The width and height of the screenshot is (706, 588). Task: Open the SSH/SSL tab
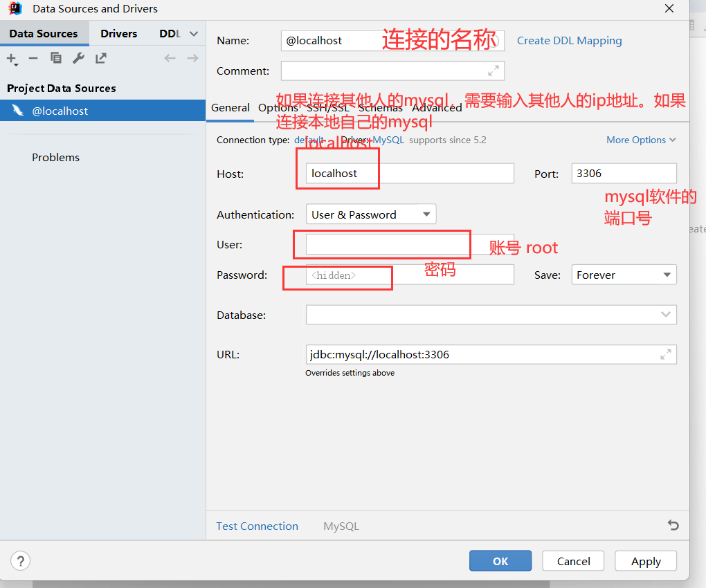pos(328,108)
